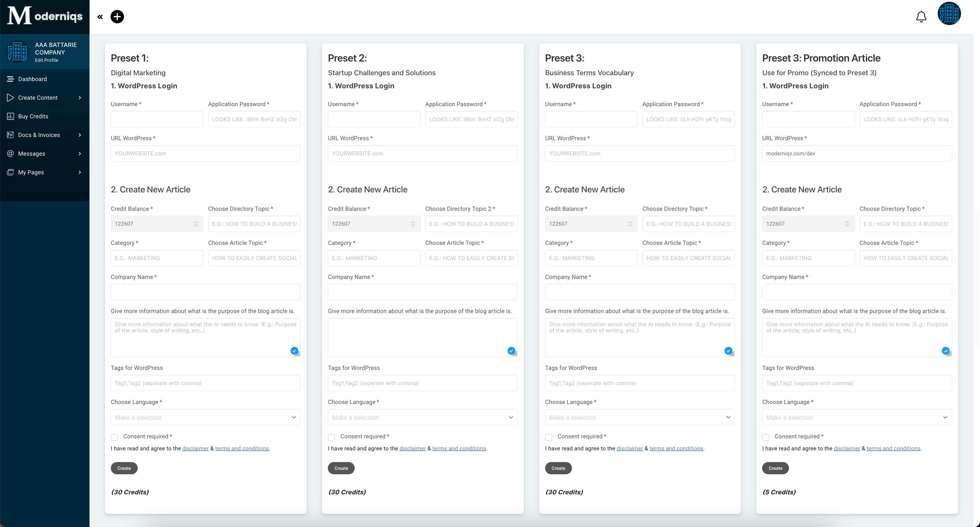Open My Pages in sidebar
Screen dimensions: 980x527
pyautogui.click(x=31, y=172)
